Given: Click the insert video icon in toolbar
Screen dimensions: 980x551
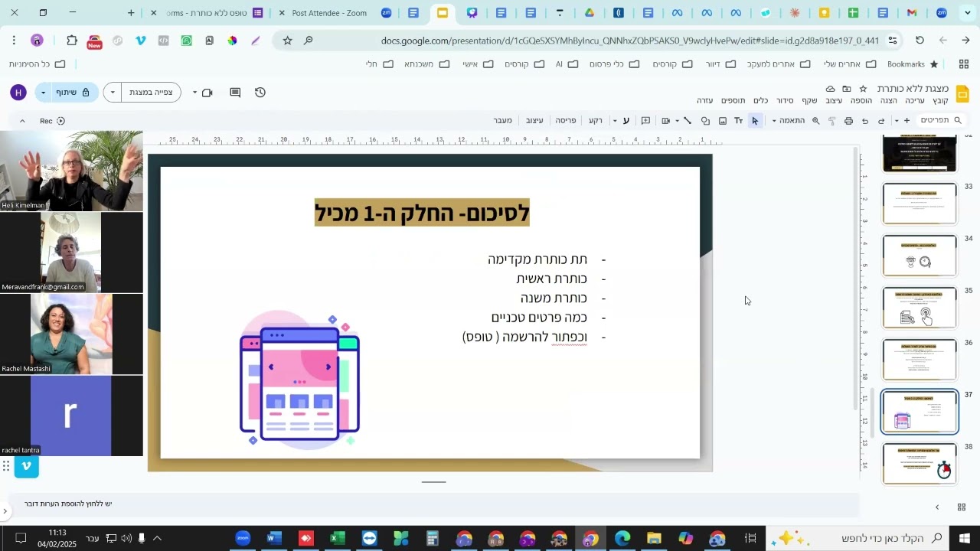Looking at the screenshot, I should [666, 121].
